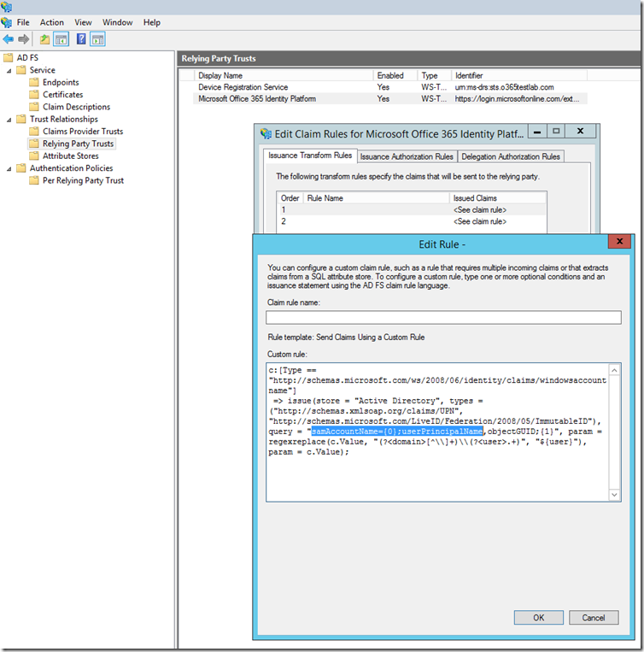Switch to Issuance Transform Rules tab

[x=310, y=156]
